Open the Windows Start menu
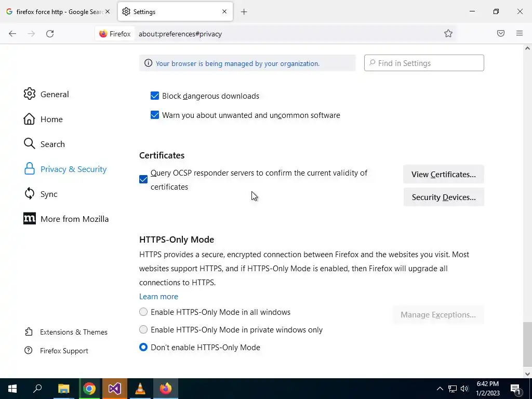532x399 pixels. pyautogui.click(x=12, y=389)
